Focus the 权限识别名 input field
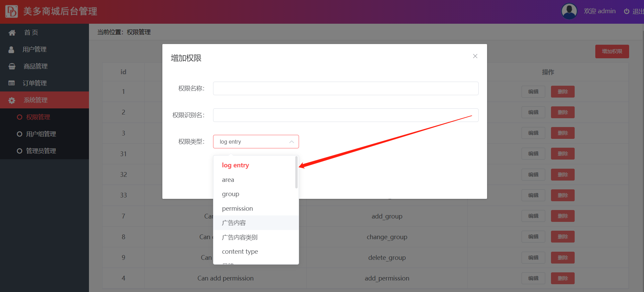 [x=346, y=115]
